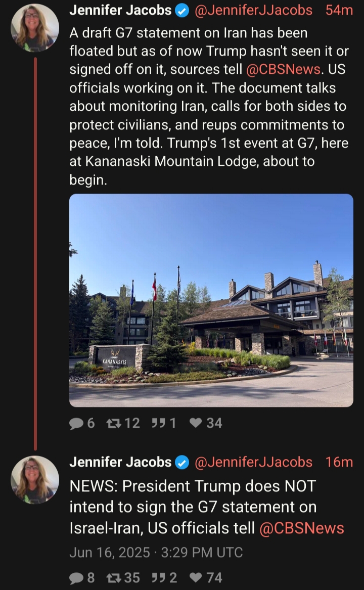
Task: Reply to the draft G7 statement tweet
Action: tap(82, 423)
